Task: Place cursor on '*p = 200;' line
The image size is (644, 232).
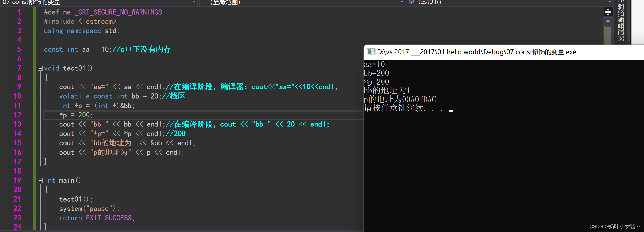Action: [x=76, y=115]
